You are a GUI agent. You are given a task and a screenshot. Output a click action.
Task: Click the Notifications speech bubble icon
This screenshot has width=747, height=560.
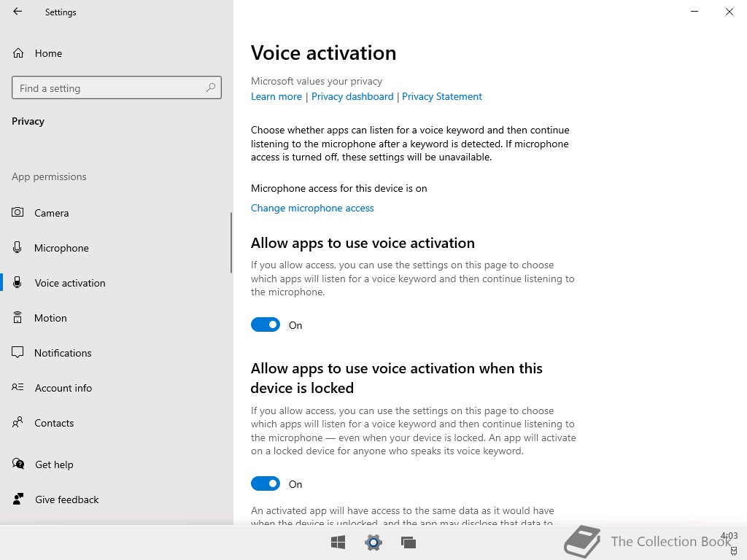(x=18, y=352)
